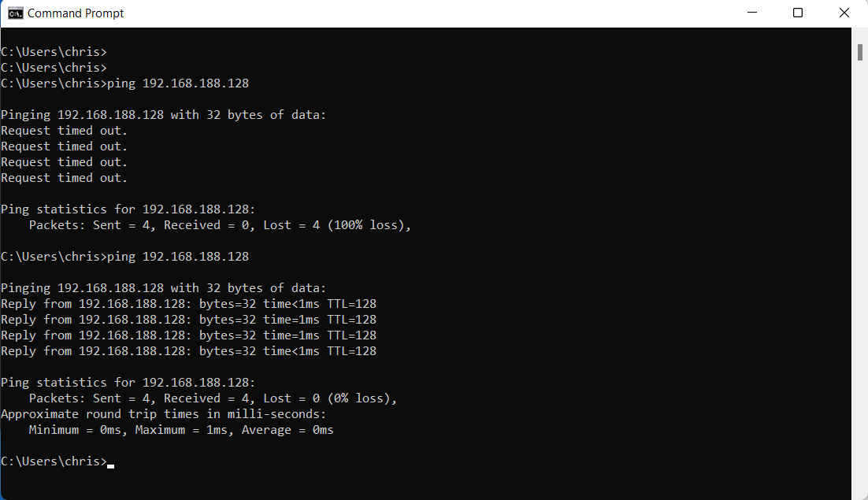The width and height of the screenshot is (868, 500).
Task: Click the blinking cursor at the prompt
Action: tap(109, 465)
